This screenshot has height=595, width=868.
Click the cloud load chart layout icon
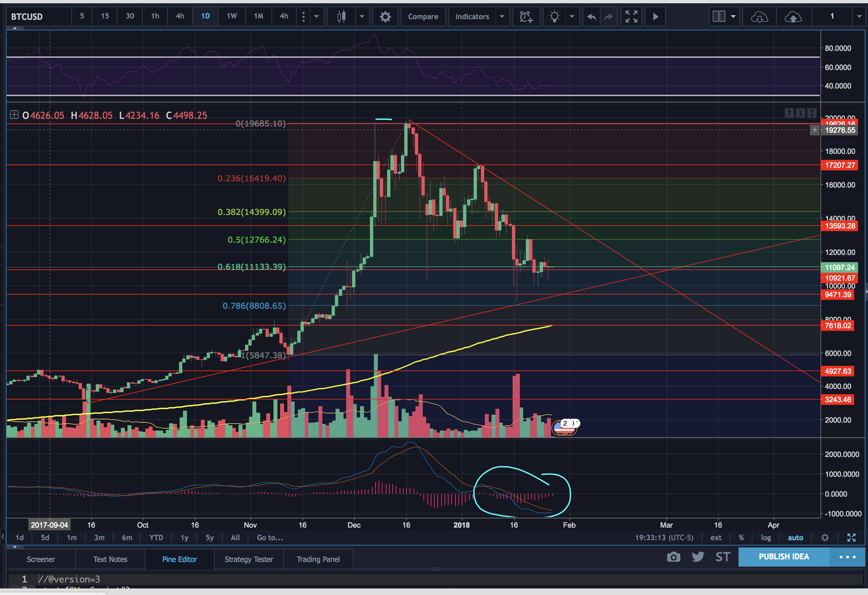tap(759, 17)
